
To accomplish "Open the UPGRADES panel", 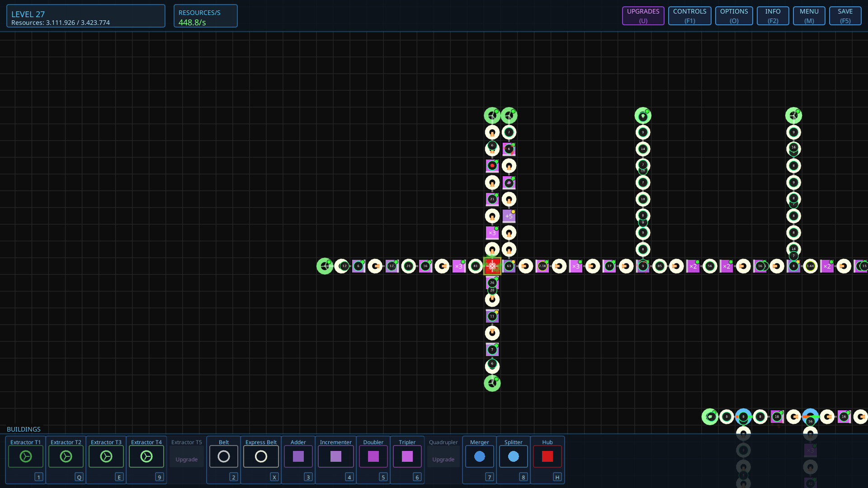I will coord(642,15).
